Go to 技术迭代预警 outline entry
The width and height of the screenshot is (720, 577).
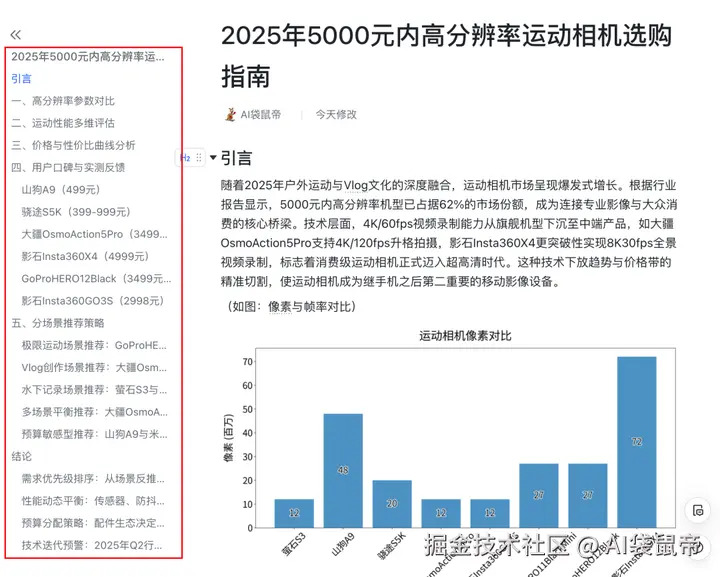click(x=92, y=545)
